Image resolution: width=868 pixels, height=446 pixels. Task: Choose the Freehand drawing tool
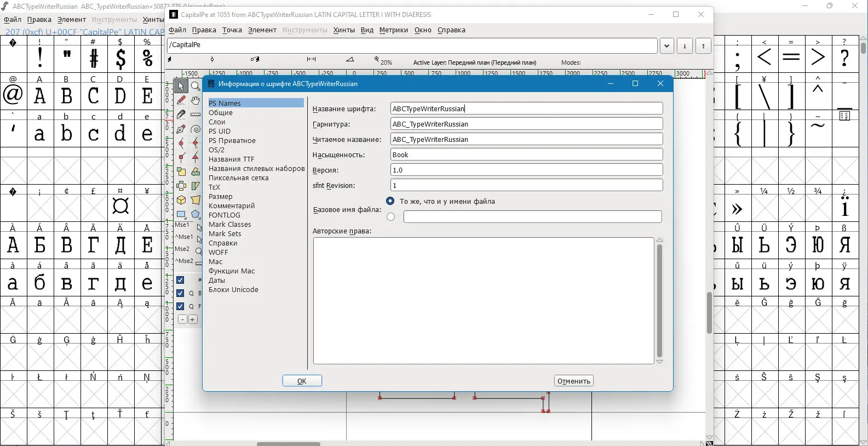click(x=181, y=101)
